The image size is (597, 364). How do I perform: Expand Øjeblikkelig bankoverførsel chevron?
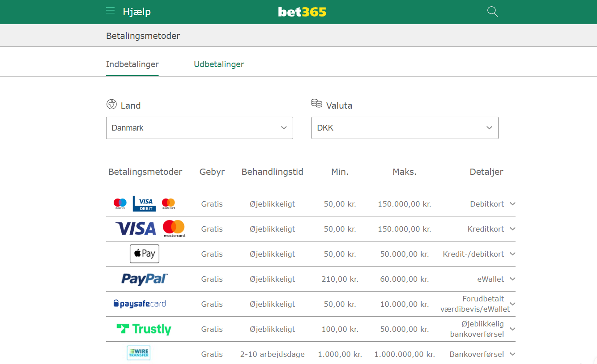(512, 329)
